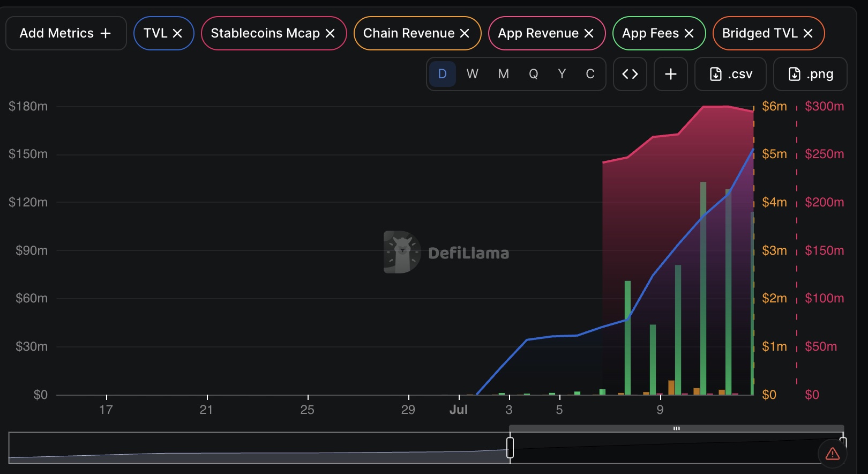Click the left range slider handle
The height and width of the screenshot is (474, 868).
510,448
